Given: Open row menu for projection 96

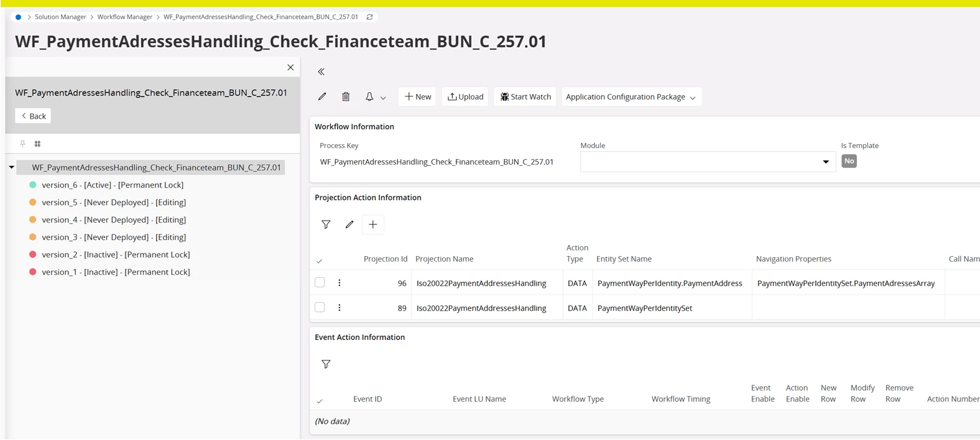Looking at the screenshot, I should tap(340, 283).
